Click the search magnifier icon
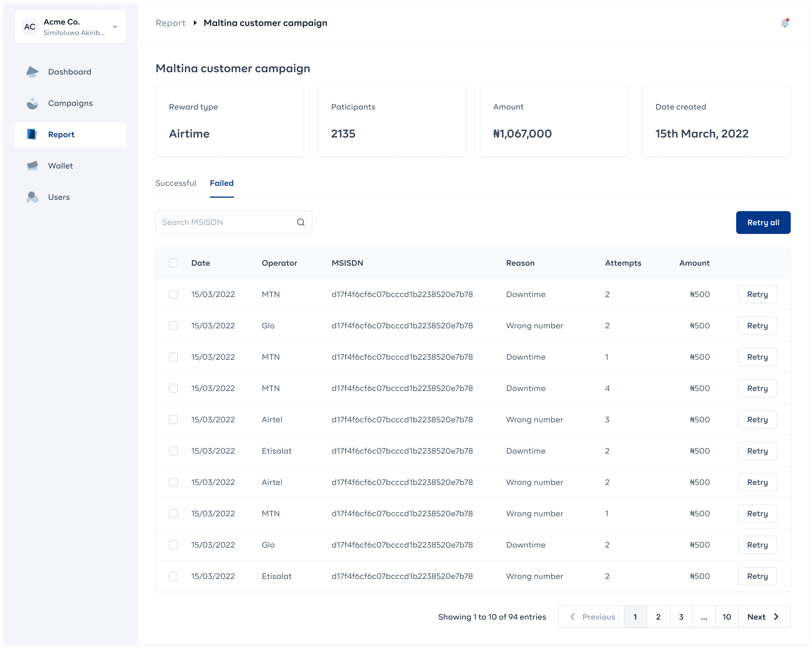This screenshot has height=648, width=812. click(x=301, y=222)
